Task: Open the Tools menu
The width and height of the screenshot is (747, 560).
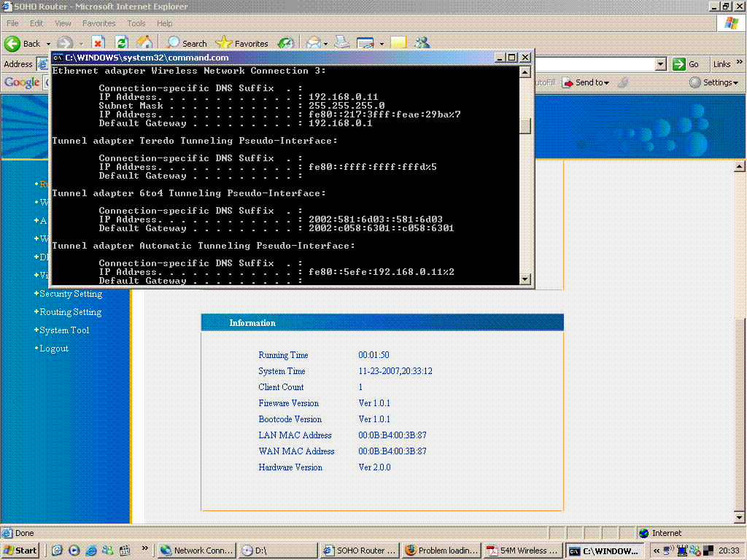Action: click(136, 23)
